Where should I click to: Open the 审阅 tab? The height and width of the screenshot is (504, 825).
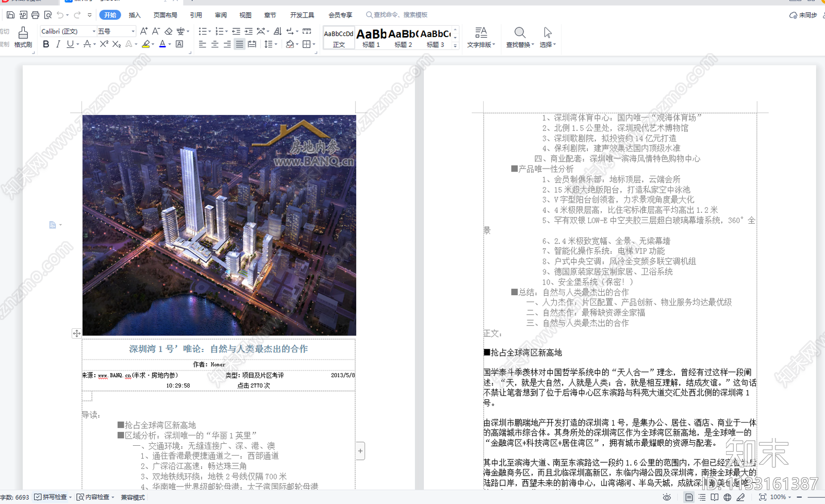(221, 15)
